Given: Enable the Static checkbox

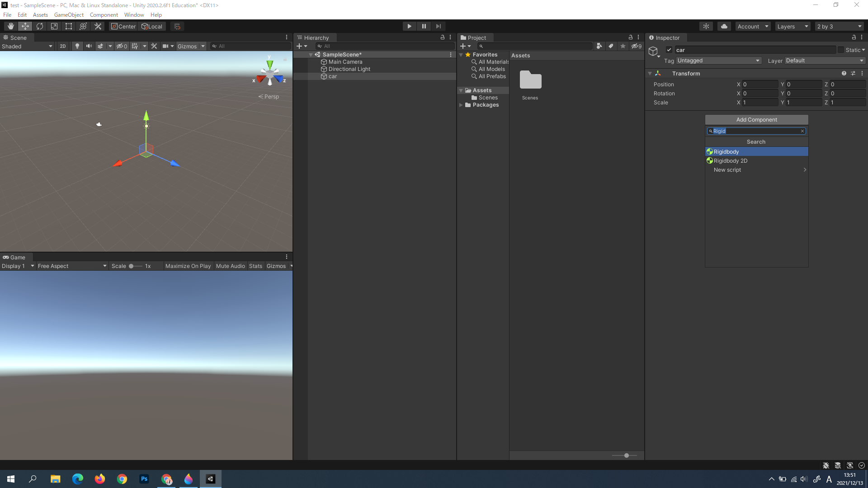Looking at the screenshot, I should pyautogui.click(x=841, y=50).
